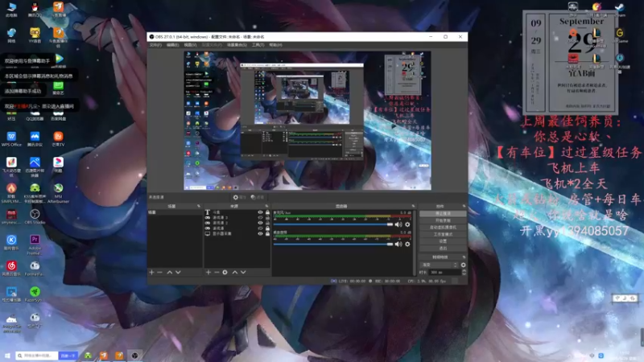Open 麦克风/Aux audio settings gear

tap(407, 224)
